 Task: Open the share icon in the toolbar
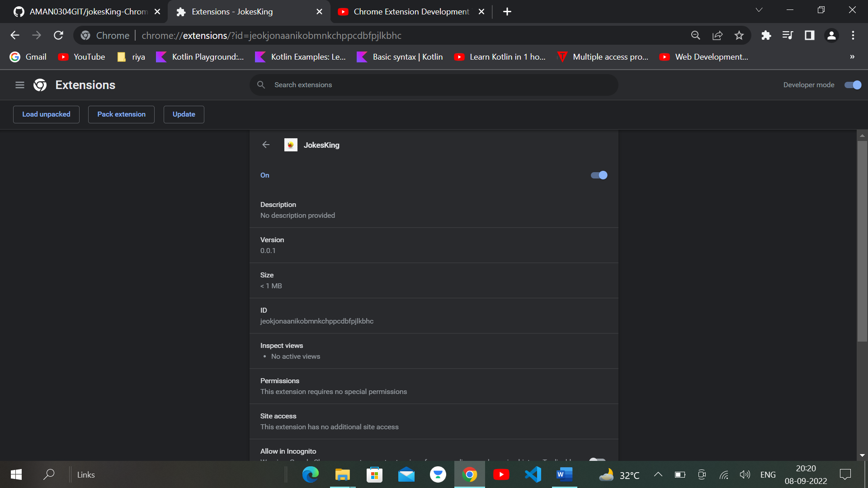[717, 35]
